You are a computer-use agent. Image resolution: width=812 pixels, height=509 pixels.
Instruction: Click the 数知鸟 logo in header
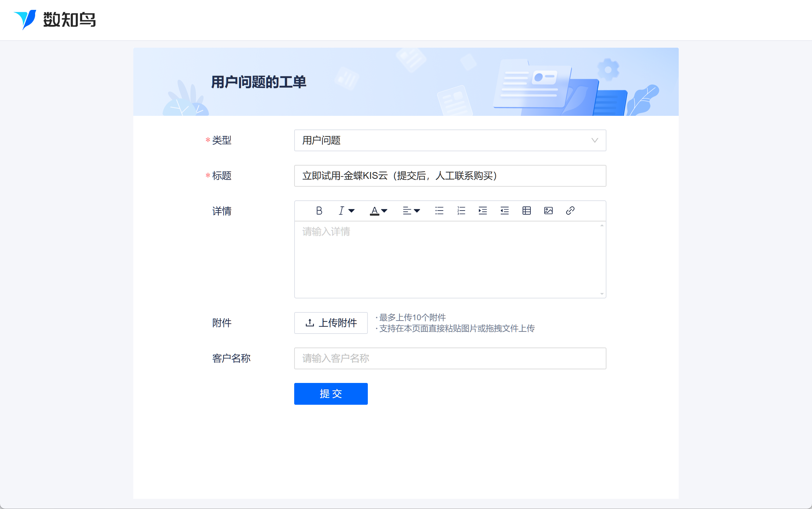pyautogui.click(x=55, y=19)
